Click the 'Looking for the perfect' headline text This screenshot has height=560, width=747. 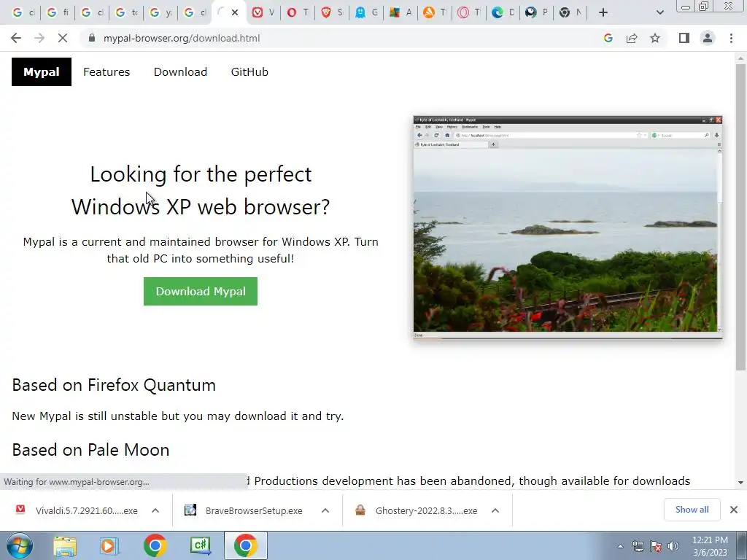tap(201, 174)
